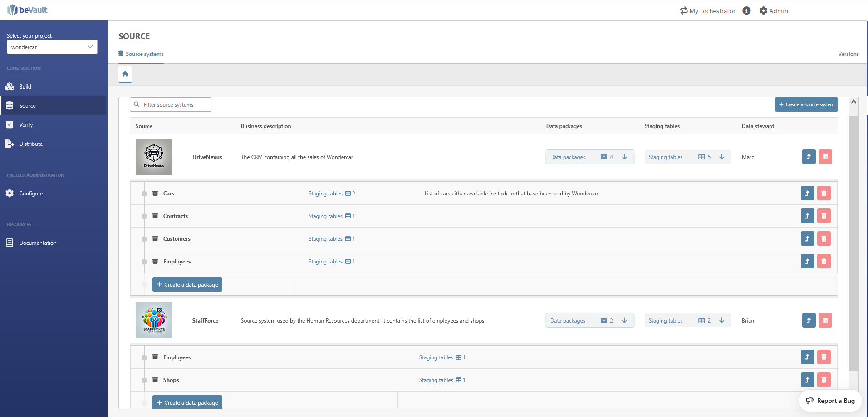The image size is (868, 417).
Task: Open the wondercar project dropdown
Action: coord(52,47)
